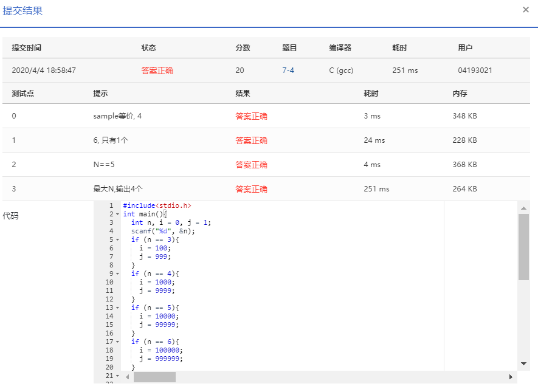Open problem link 7-4

[x=288, y=70]
